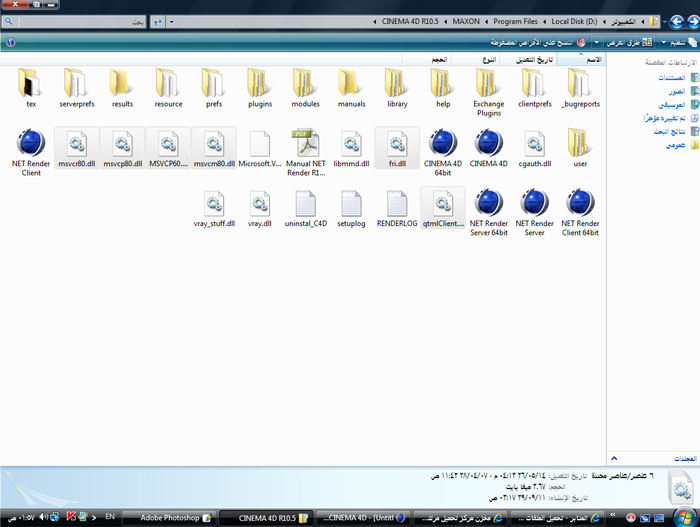Click the Windows Start orb
Viewport: 700px width, 527px height.
click(x=684, y=517)
